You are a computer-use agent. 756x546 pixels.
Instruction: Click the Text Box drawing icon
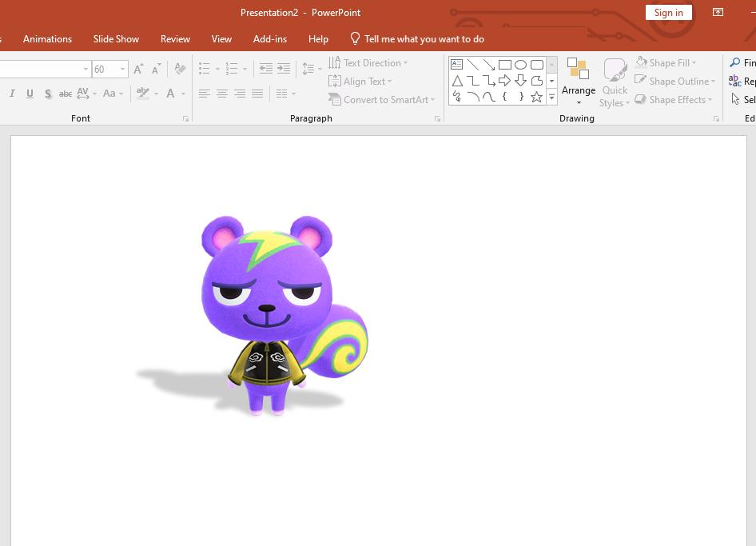456,63
